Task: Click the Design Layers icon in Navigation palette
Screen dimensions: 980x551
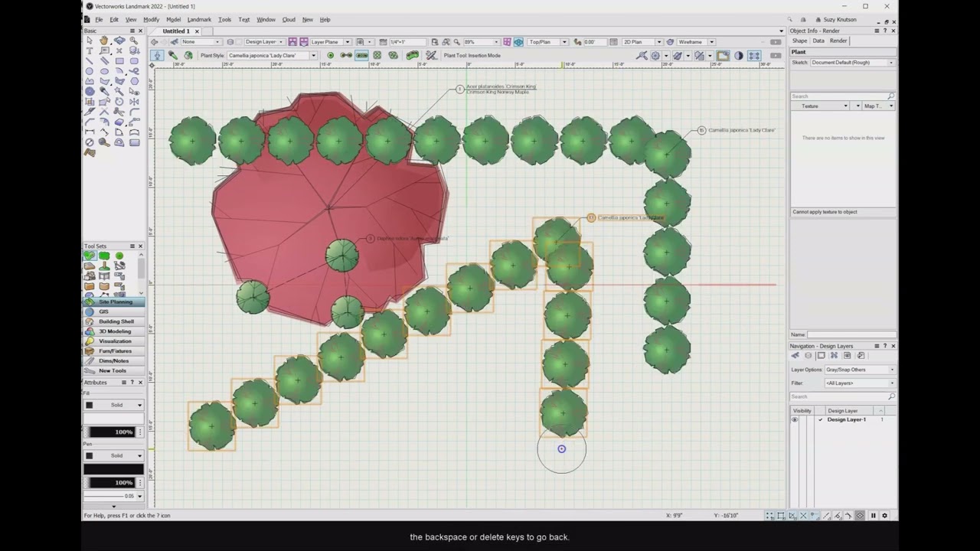Action: point(808,356)
